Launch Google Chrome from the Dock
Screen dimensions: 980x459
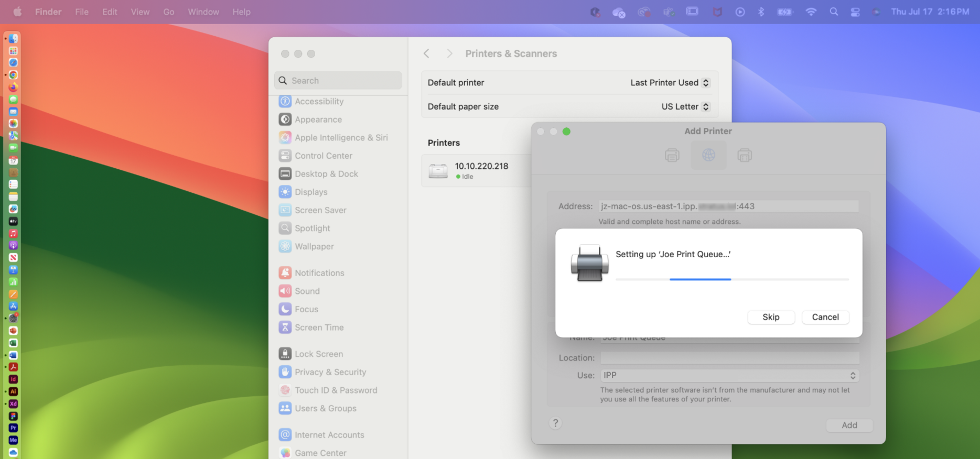pos(13,75)
